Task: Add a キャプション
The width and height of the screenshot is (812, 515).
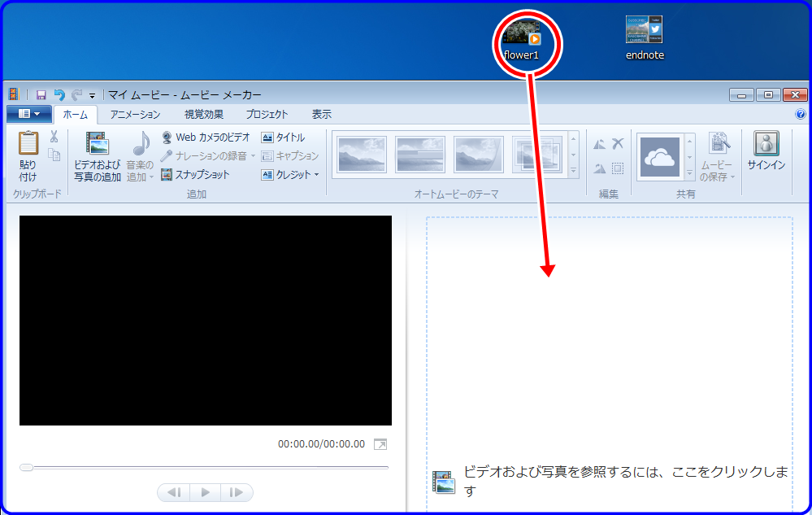Action: (x=290, y=156)
